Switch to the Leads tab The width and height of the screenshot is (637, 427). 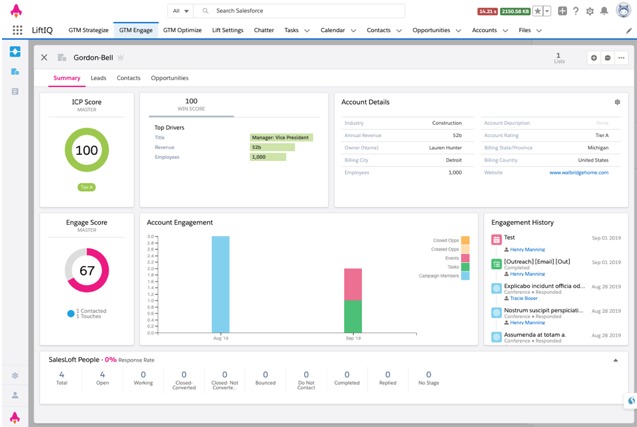coord(98,78)
